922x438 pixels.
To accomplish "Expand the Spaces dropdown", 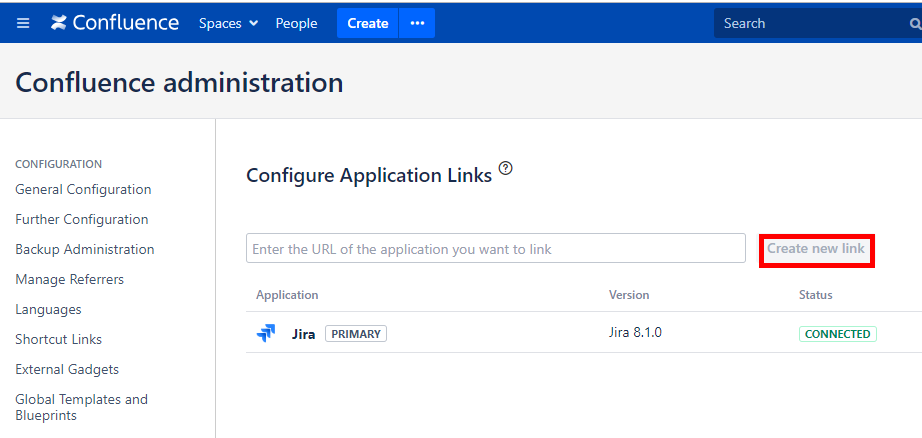I will [228, 23].
